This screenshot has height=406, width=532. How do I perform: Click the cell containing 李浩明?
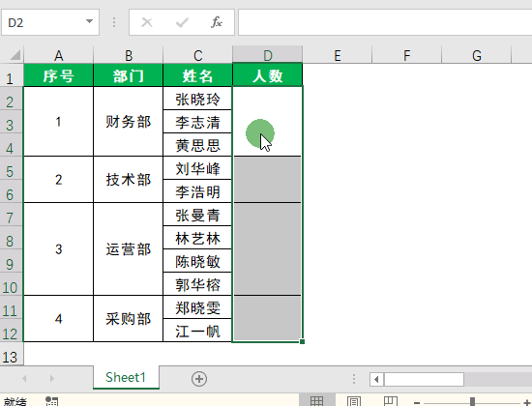tap(197, 191)
